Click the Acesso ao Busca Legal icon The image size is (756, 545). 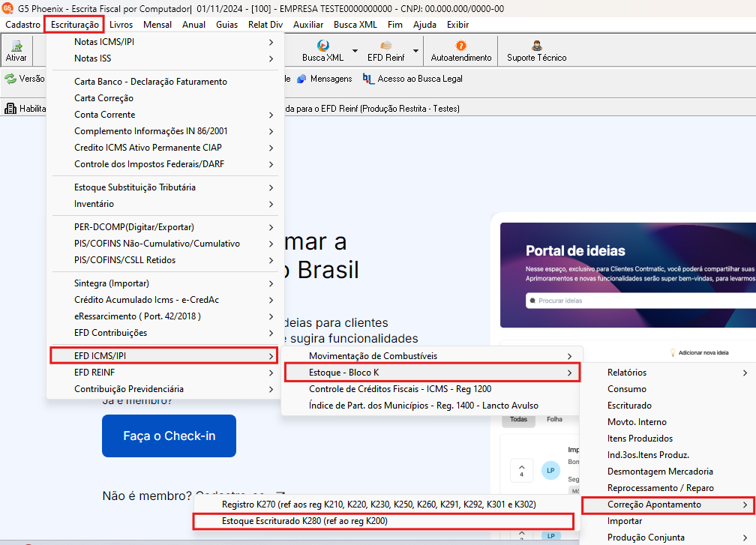(x=368, y=79)
